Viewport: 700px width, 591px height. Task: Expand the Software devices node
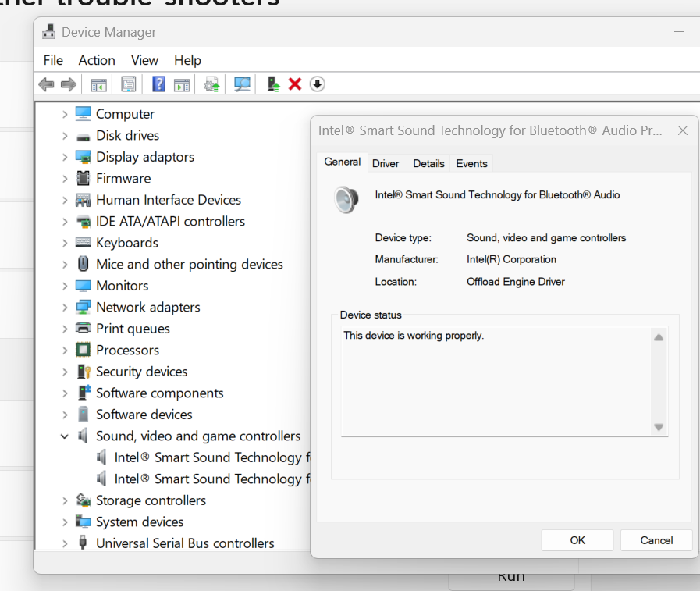pyautogui.click(x=65, y=415)
